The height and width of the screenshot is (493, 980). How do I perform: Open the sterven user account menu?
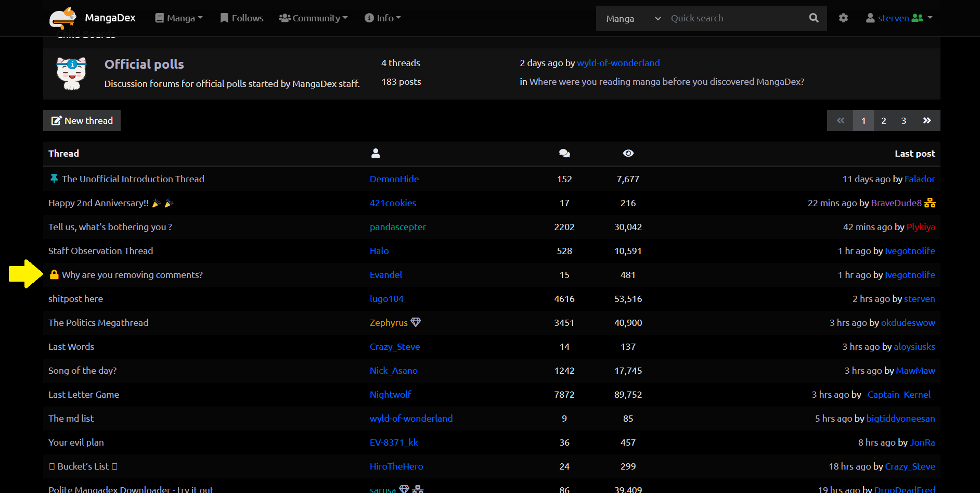(899, 18)
